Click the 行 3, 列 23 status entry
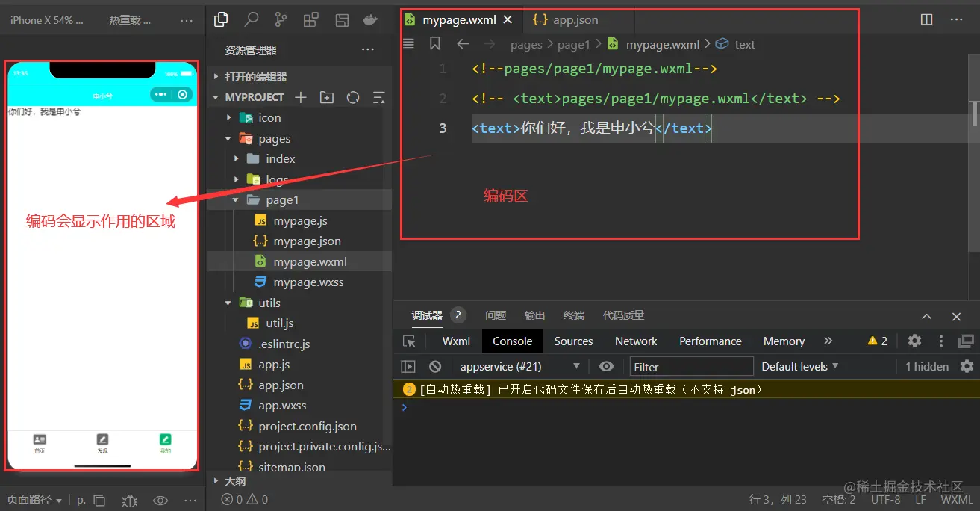Viewport: 980px width, 511px height. pyautogui.click(x=778, y=500)
